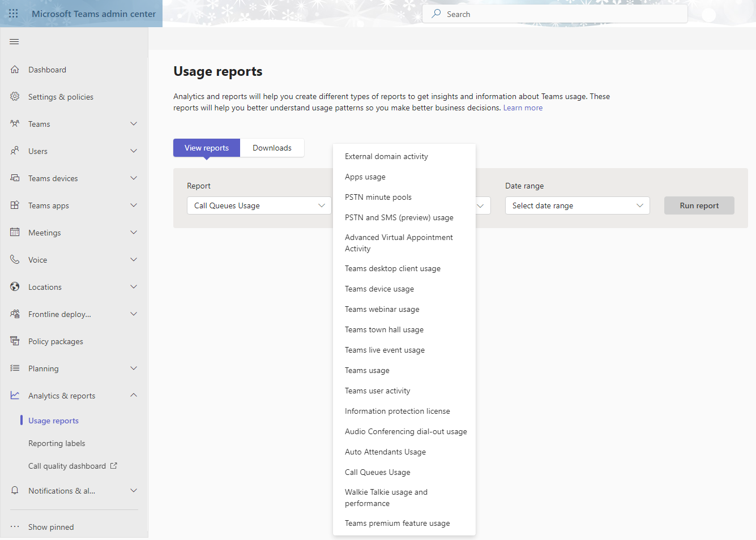Image resolution: width=756 pixels, height=540 pixels.
Task: Click the Show pinned ellipsis icon
Action: coord(15,527)
